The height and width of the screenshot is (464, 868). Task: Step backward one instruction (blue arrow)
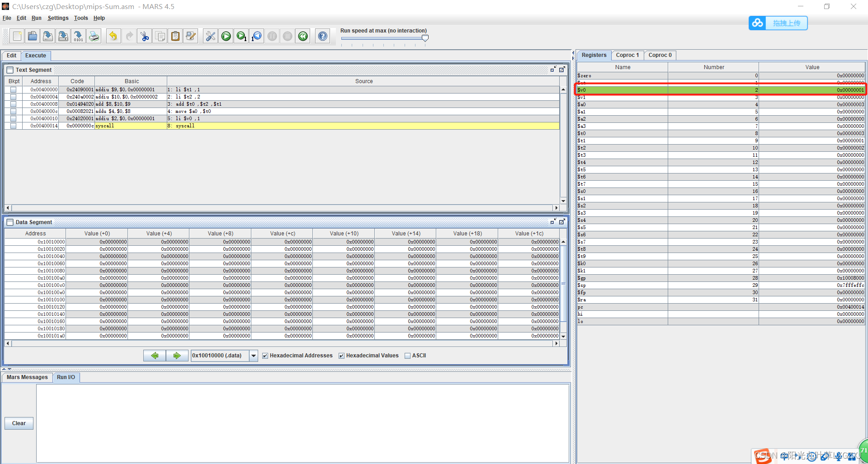pos(257,36)
